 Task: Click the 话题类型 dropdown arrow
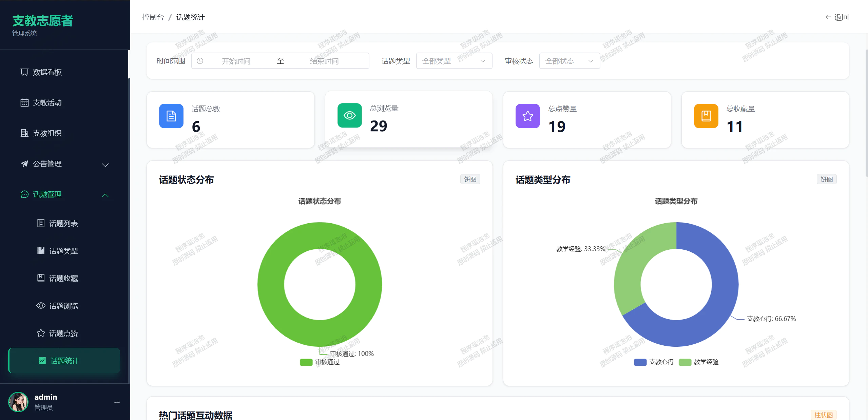tap(483, 61)
